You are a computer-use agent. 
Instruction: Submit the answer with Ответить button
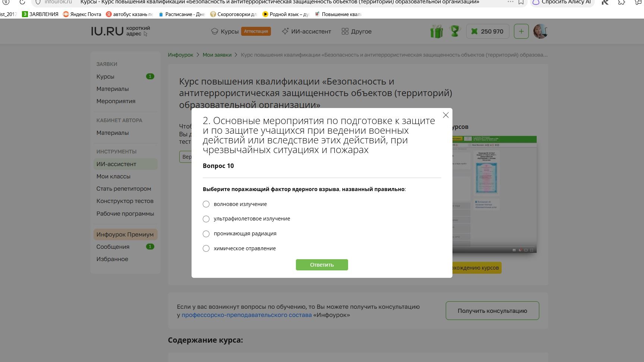click(x=322, y=265)
